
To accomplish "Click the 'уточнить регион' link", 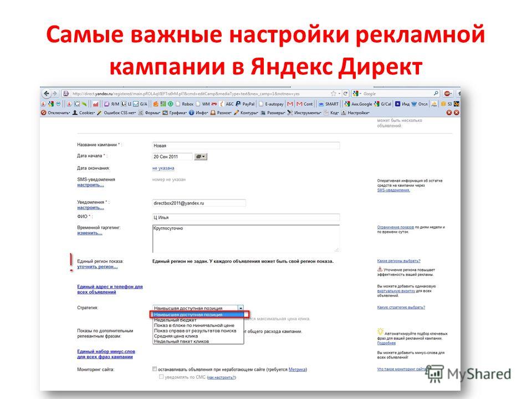I will point(98,267).
